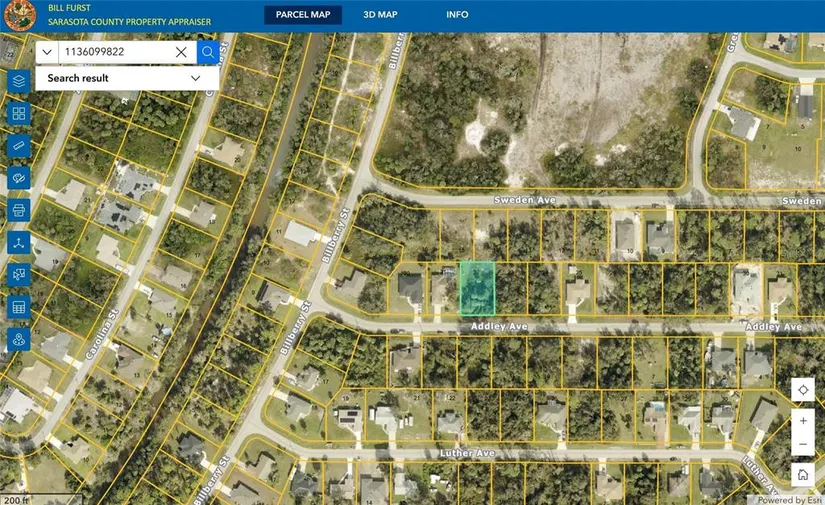Select the PARCEL MAP tab
The image size is (825, 505).
point(303,15)
